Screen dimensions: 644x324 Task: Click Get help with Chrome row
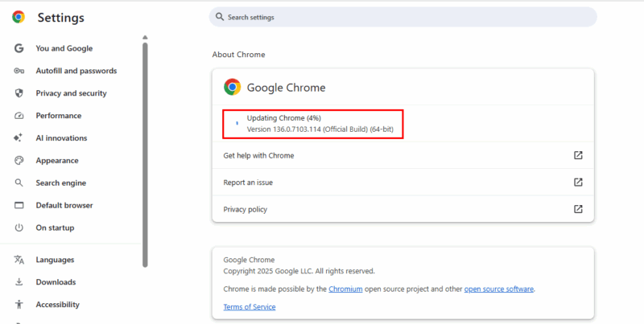[403, 155]
